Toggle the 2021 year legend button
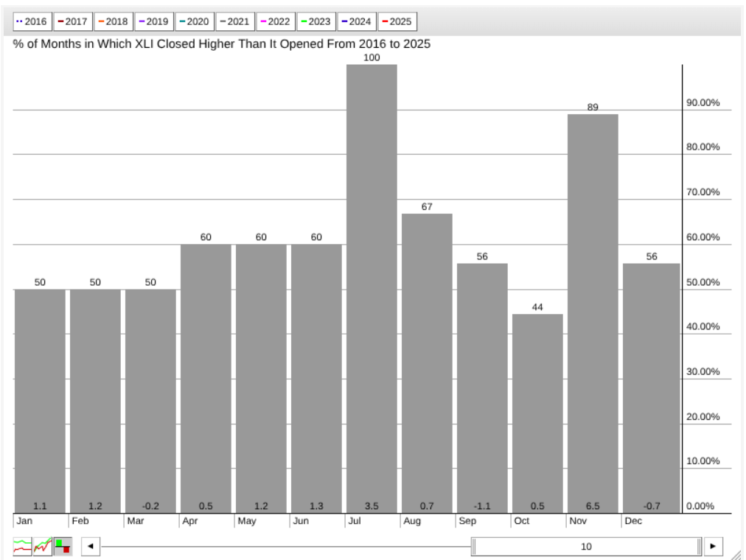Viewport: 746px width, 560px height. [x=235, y=21]
